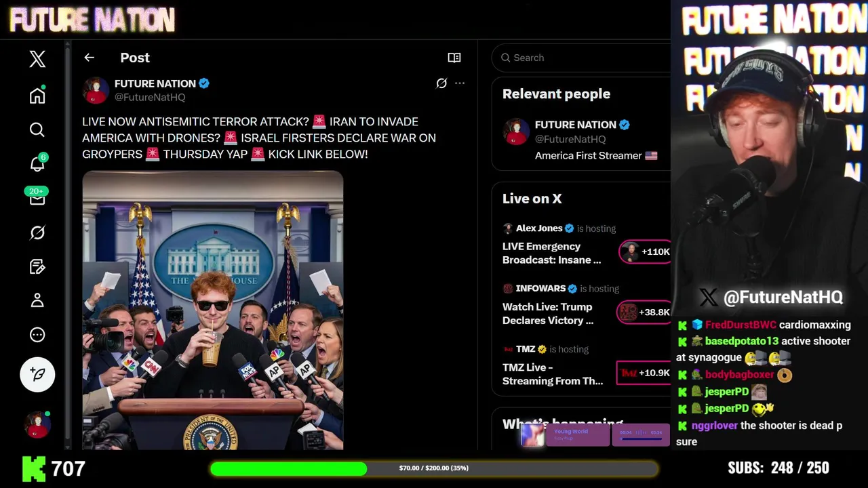Screen dimensions: 868x488
Task: Click username FredDurstBWC in chat
Action: click(741, 325)
